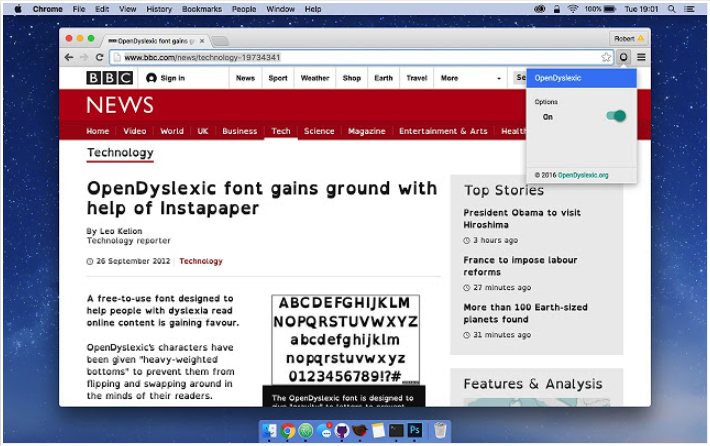Go back using the back arrow

point(68,58)
